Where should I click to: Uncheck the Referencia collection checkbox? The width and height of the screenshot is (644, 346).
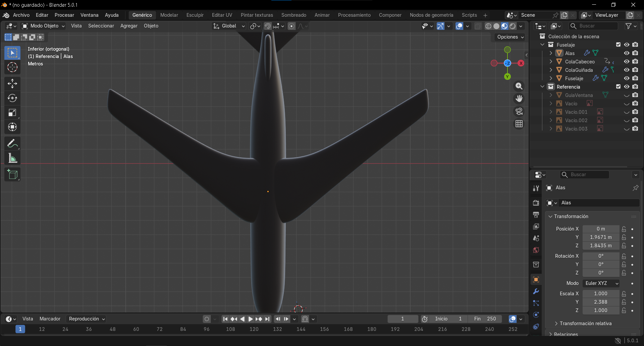(x=618, y=87)
